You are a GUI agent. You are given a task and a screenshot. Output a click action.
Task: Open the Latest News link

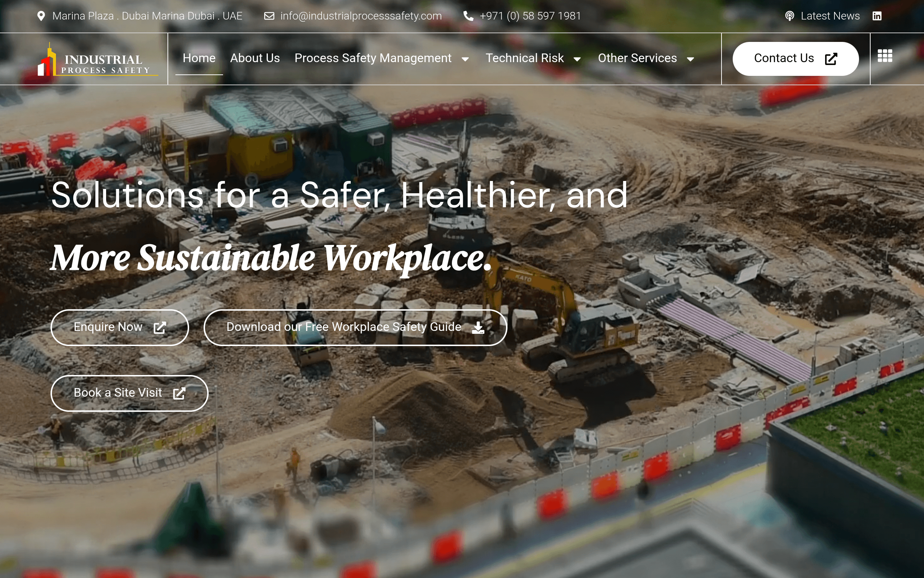point(830,16)
